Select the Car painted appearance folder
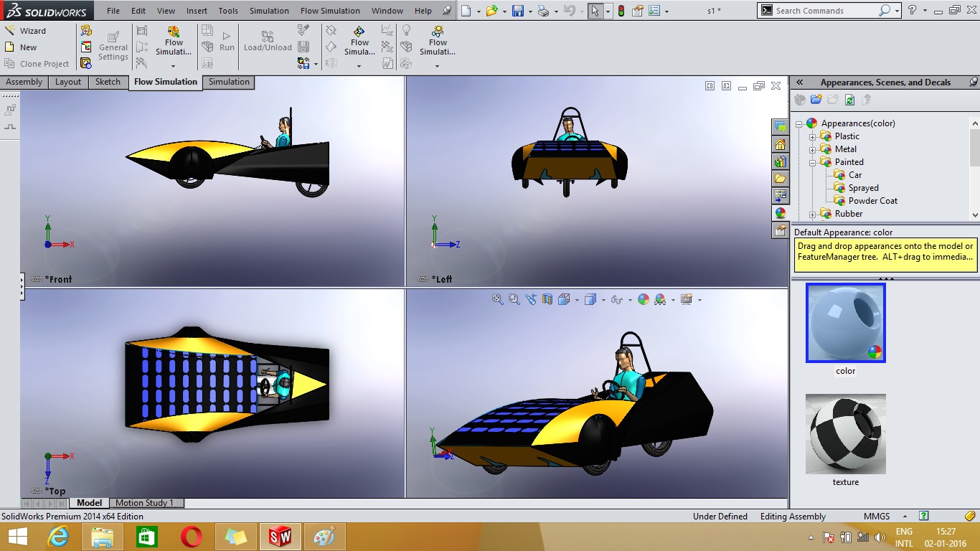 [855, 175]
